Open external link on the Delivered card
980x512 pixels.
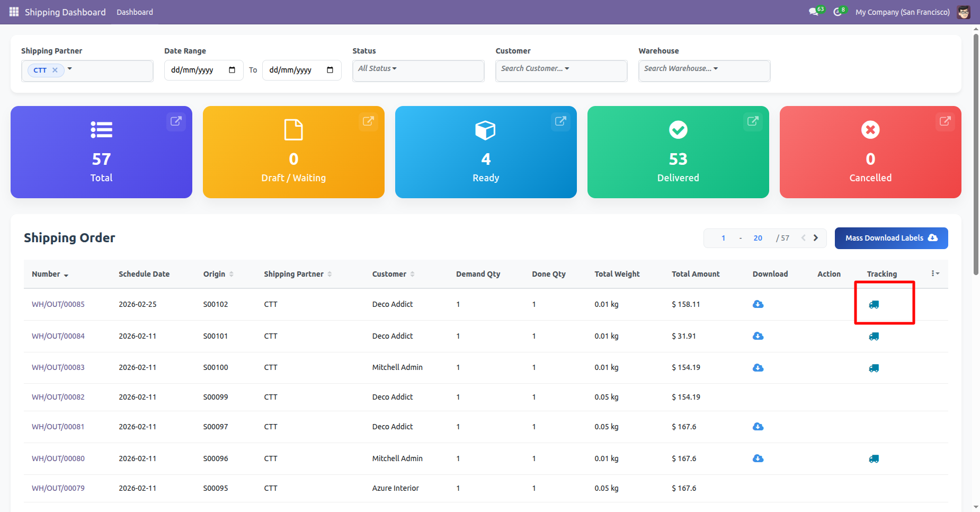click(752, 121)
